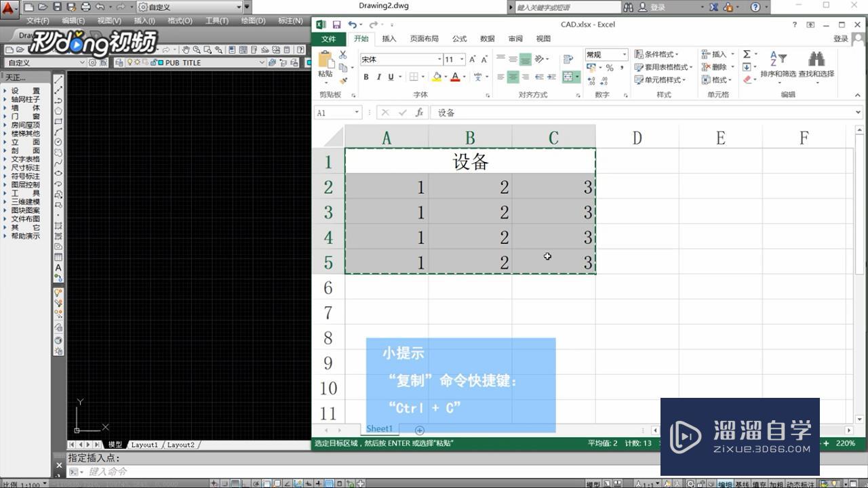This screenshot has width=868, height=488.
Task: Click the insert function fx icon
Action: (419, 113)
